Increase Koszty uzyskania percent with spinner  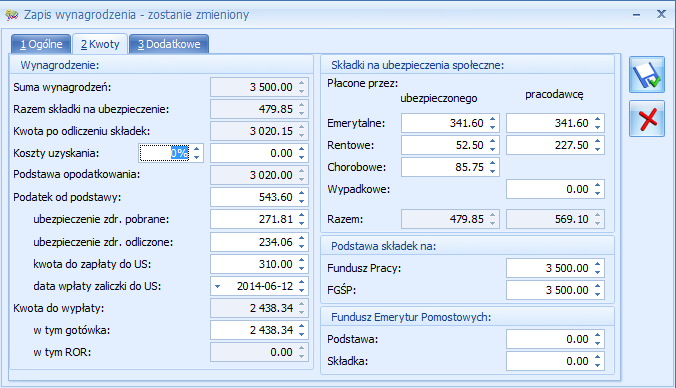coord(197,149)
